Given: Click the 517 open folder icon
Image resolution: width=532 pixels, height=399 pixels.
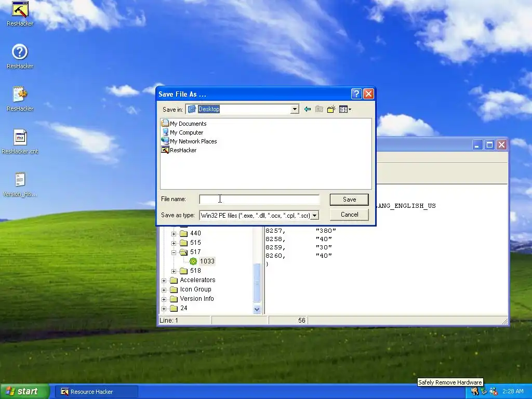Looking at the screenshot, I should pyautogui.click(x=183, y=252).
